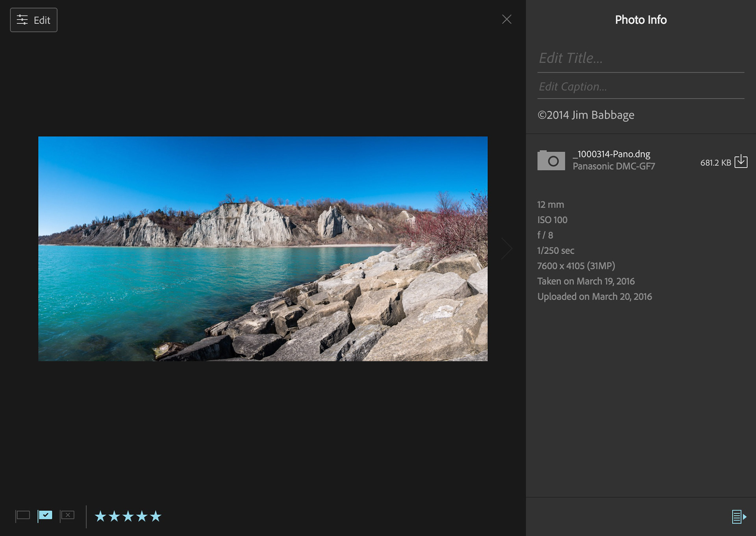This screenshot has width=756, height=536.
Task: Close the photo detail view
Action: click(507, 19)
